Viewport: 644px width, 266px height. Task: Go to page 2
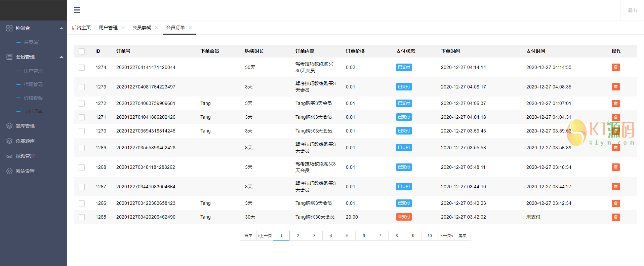[x=298, y=236]
